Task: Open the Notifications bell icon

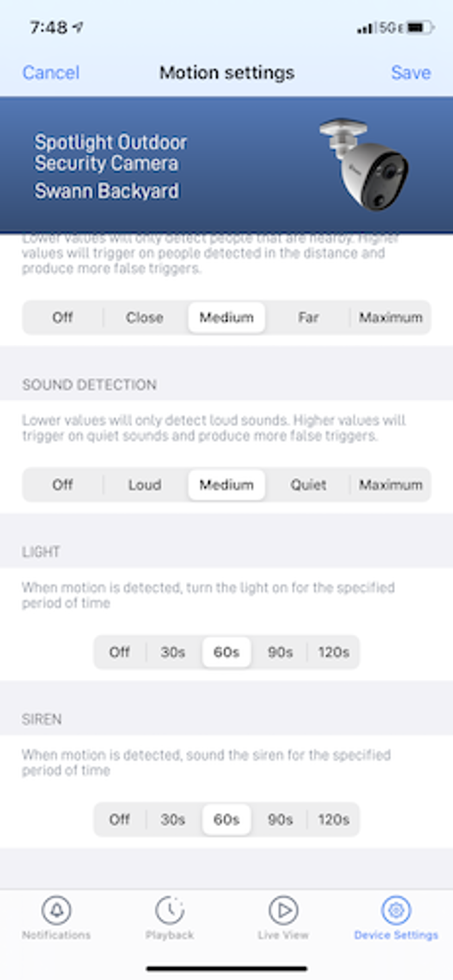Action: coord(56,910)
